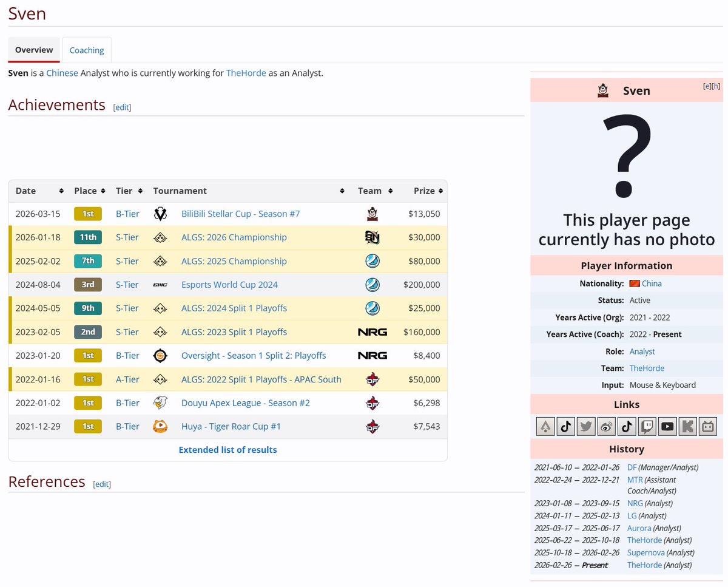
Task: Click the Oversight Season 1 tournament icon
Action: pyautogui.click(x=160, y=356)
